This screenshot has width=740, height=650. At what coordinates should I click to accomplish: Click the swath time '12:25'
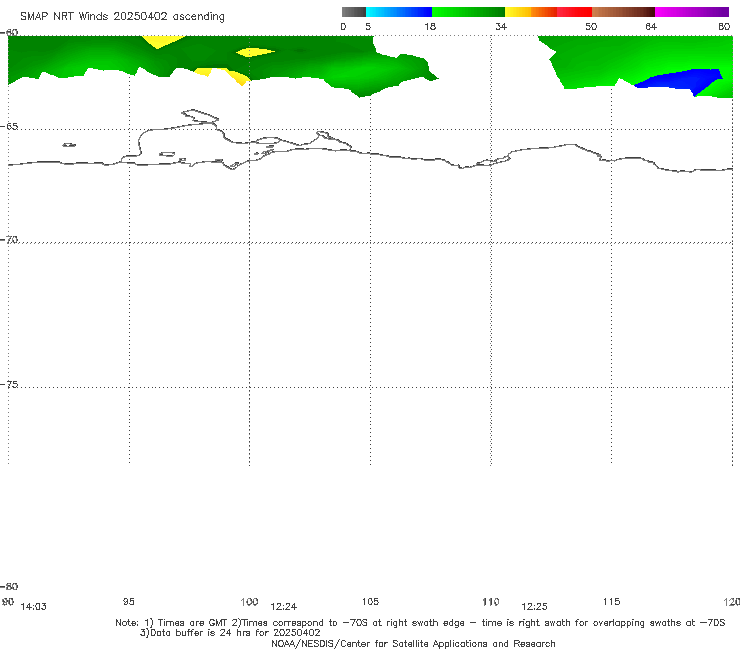[x=534, y=607]
